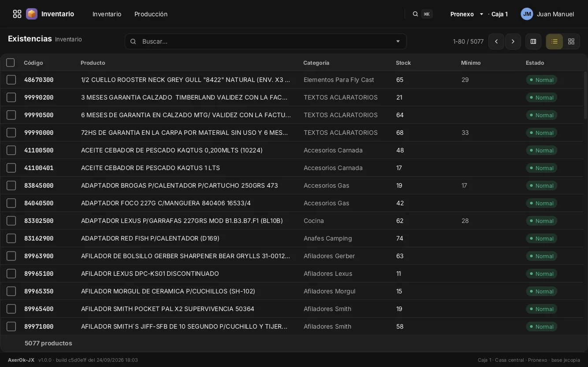Click the vertical scrollbar of the table
588x367 pixels.
point(585,95)
